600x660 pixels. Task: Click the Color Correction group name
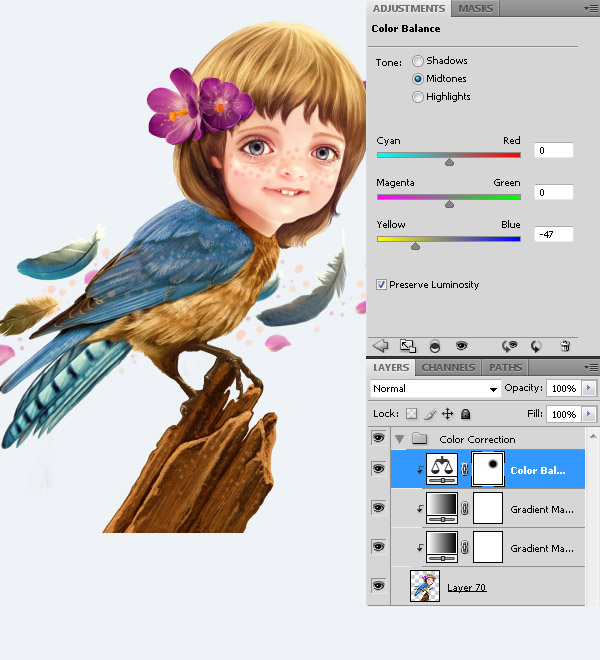pyautogui.click(x=477, y=439)
